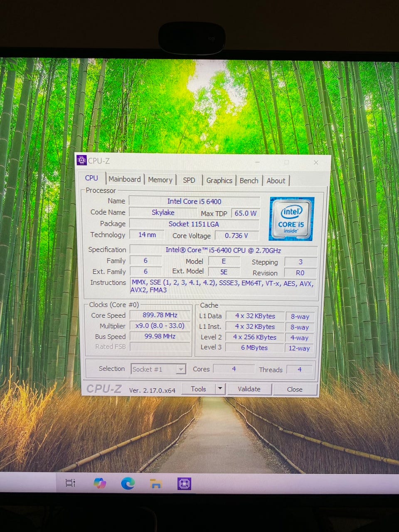This screenshot has height=532, width=399.
Task: Open the Tools dropdown arrow
Action: (220, 389)
